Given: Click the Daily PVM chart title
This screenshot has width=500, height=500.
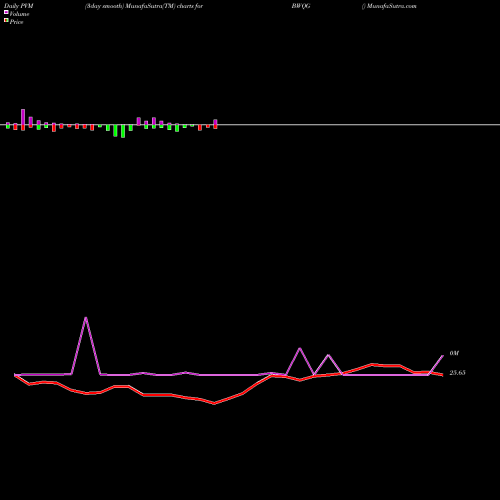Looking at the screenshot, I should 19,6.
